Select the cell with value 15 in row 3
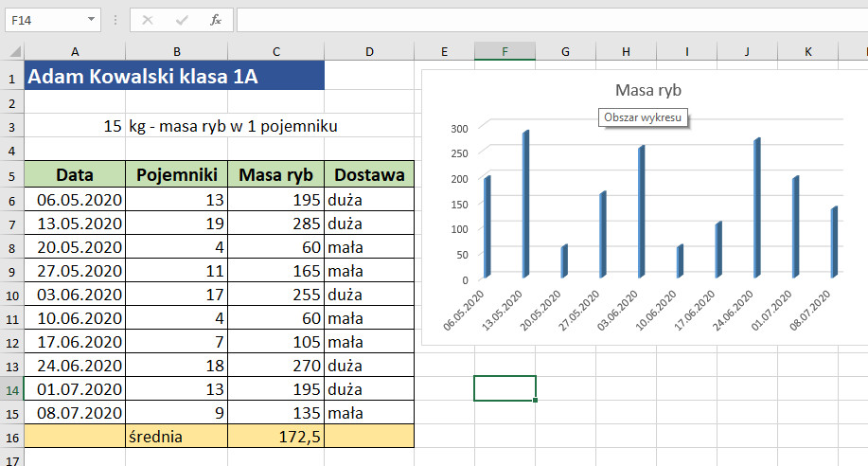The width and height of the screenshot is (868, 466). click(75, 126)
